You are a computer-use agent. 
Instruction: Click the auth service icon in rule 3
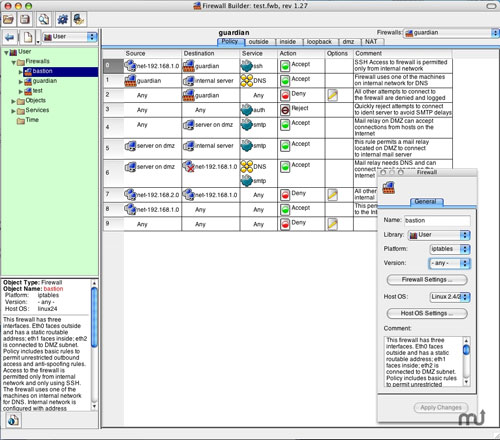click(247, 110)
